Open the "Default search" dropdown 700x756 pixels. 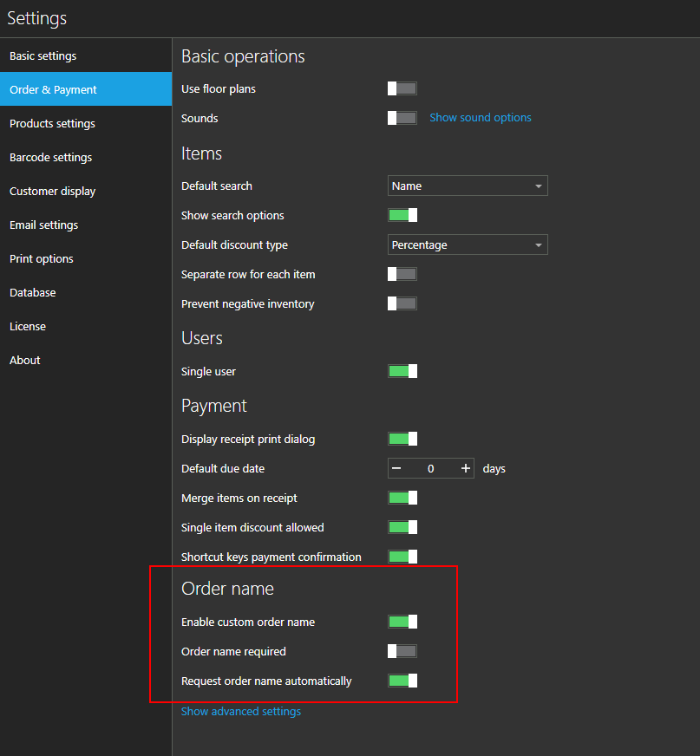467,185
